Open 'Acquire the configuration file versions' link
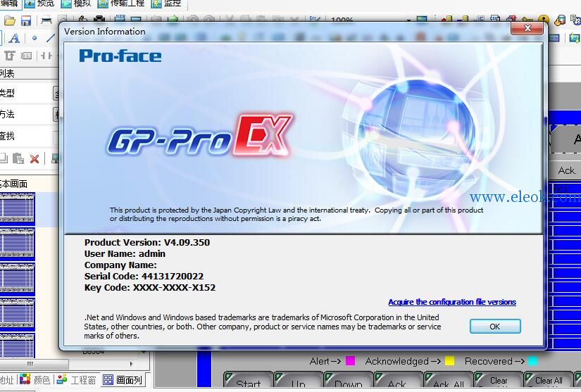 point(452,302)
